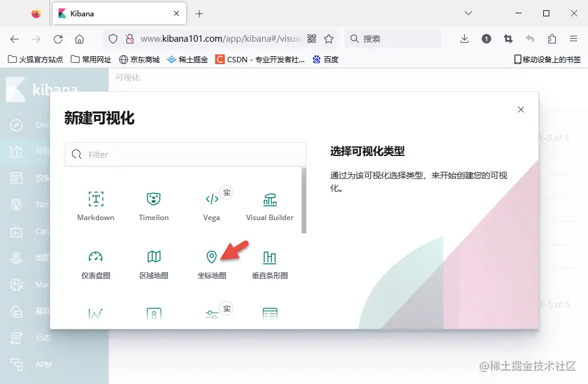This screenshot has height=384, width=588.
Task: Open the screenshot crop tool
Action: (x=508, y=39)
